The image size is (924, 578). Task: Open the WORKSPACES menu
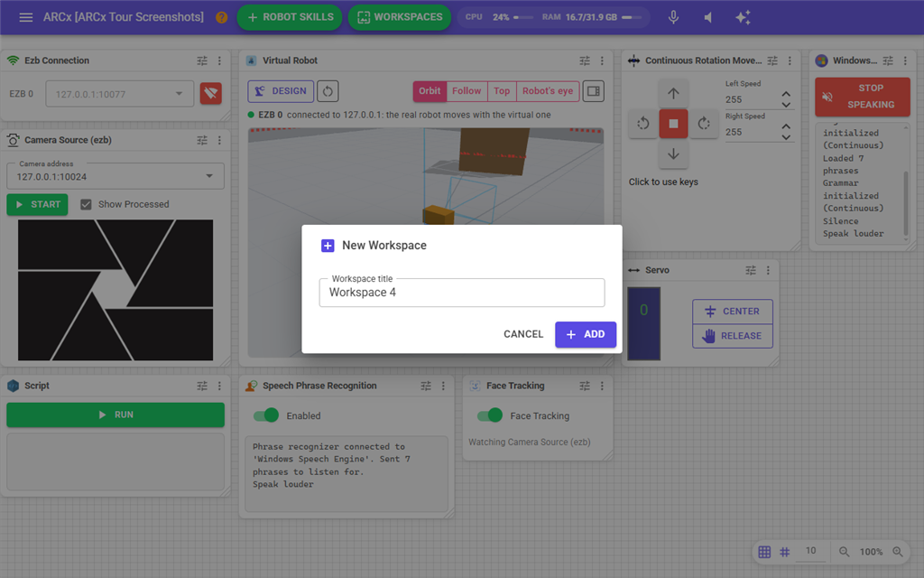click(400, 17)
